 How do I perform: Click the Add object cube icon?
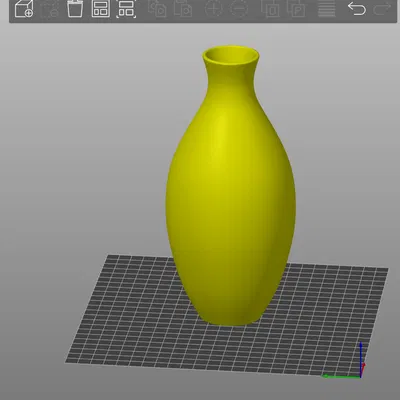[x=24, y=8]
